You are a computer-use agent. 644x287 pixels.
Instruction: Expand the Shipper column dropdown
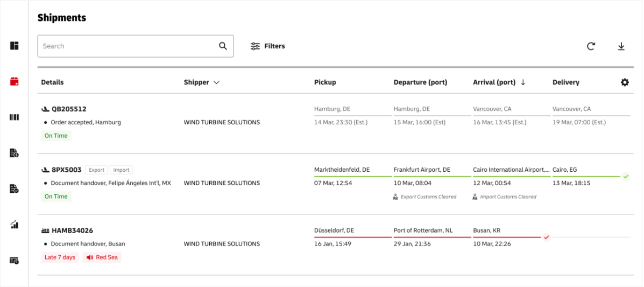(x=216, y=82)
